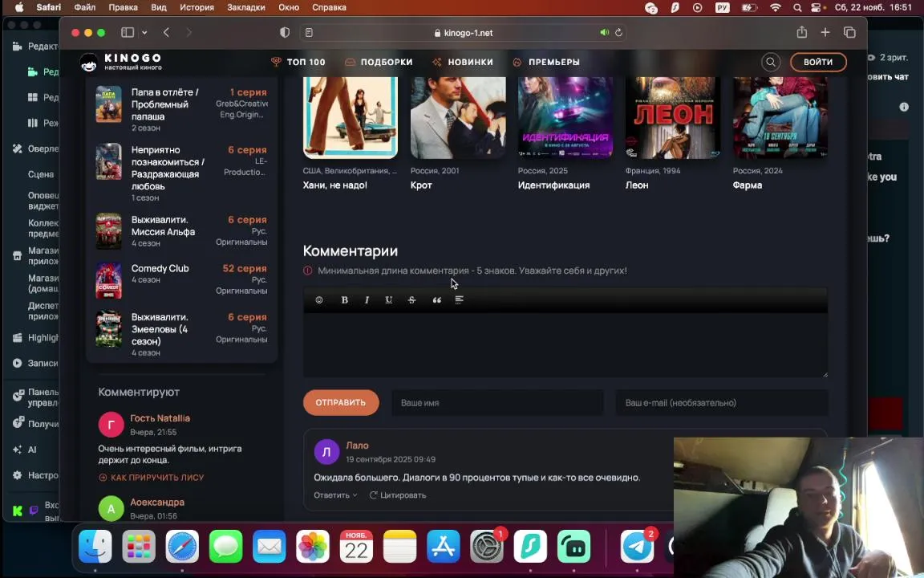Open Выживалити. Миссия Альфа series entry

(181, 231)
